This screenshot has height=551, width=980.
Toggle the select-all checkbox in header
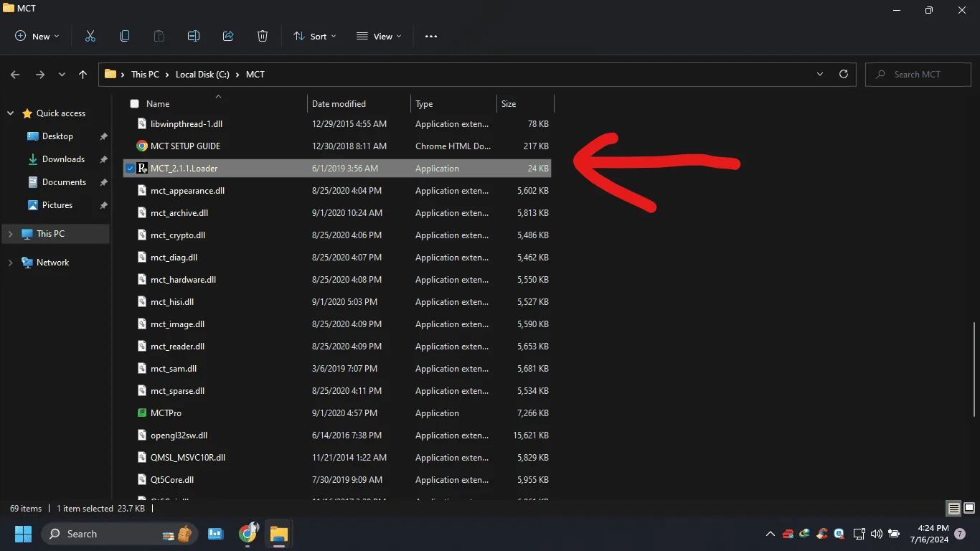click(134, 104)
